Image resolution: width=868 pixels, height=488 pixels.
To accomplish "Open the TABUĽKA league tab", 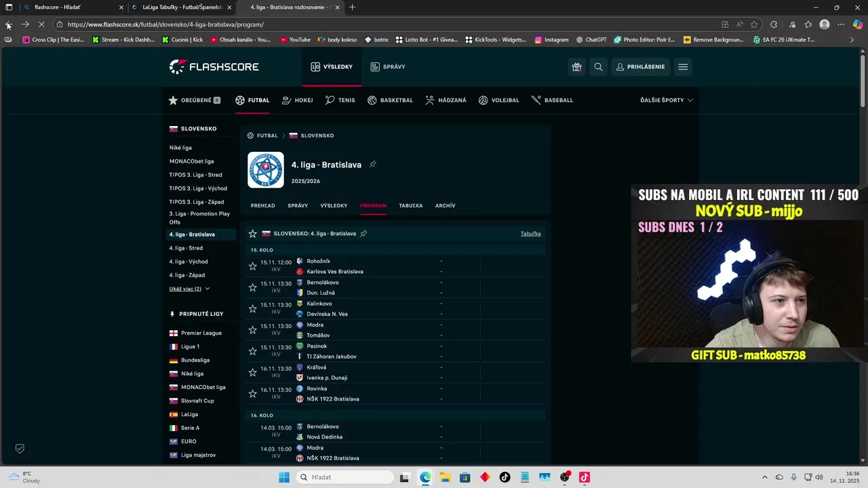I will click(411, 205).
